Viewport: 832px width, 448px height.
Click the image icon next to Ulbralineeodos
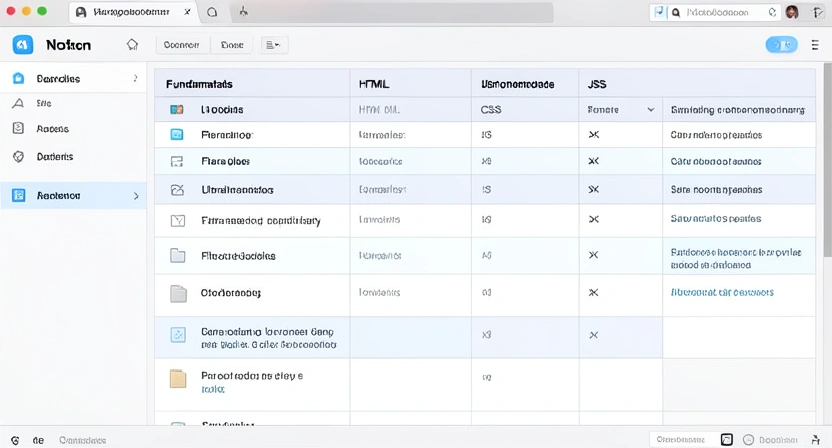177,189
